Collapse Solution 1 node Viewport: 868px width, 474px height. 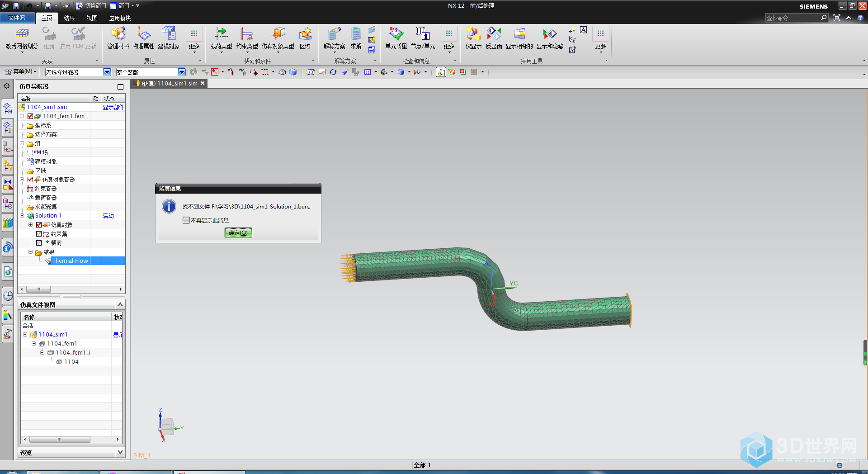coord(22,216)
